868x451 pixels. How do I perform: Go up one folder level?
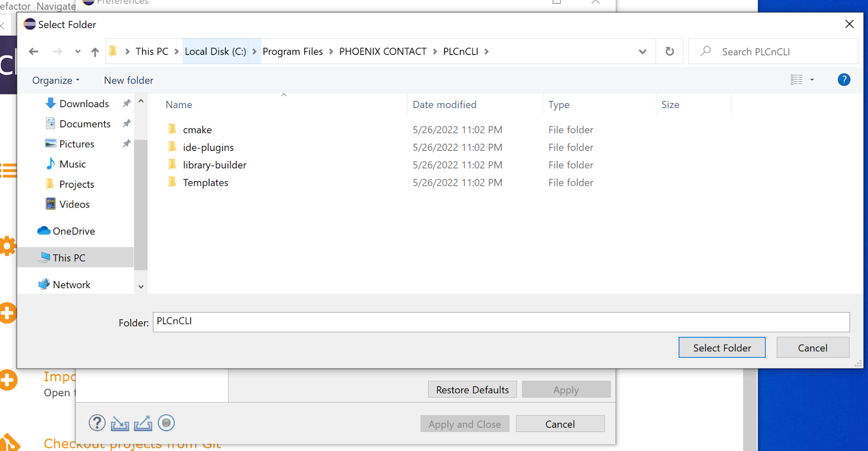click(x=95, y=52)
